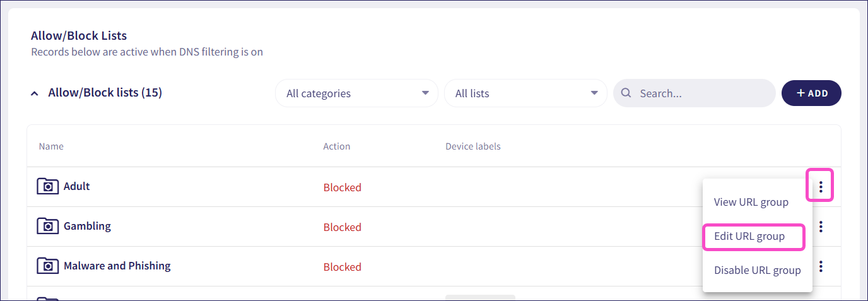Open the Gambling row three-dot menu
This screenshot has width=868, height=301.
820,227
